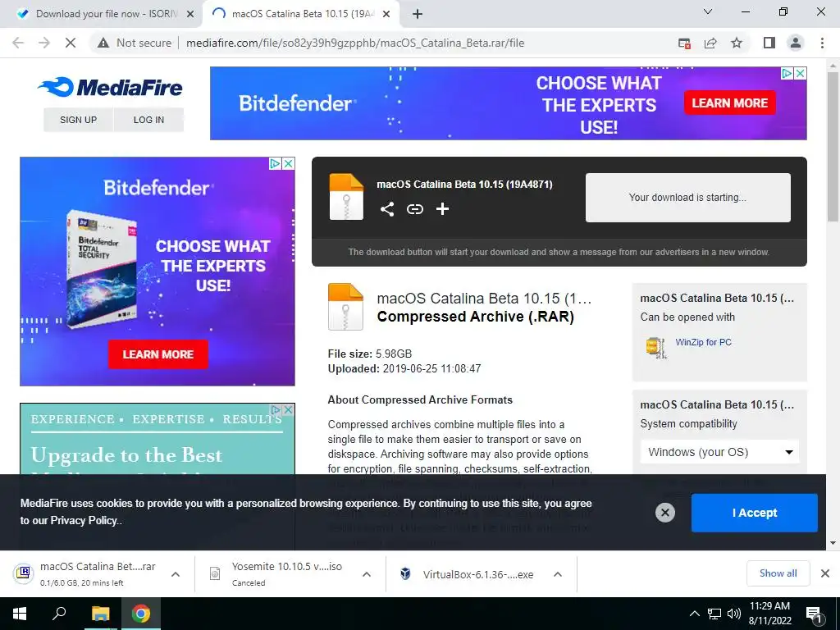Click Show all downloads button
The height and width of the screenshot is (630, 840).
click(778, 573)
